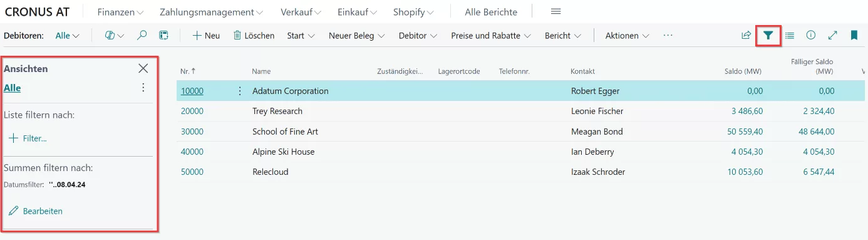Screen dimensions: 868x240
Task: Open the information FactBox icon
Action: pos(811,36)
